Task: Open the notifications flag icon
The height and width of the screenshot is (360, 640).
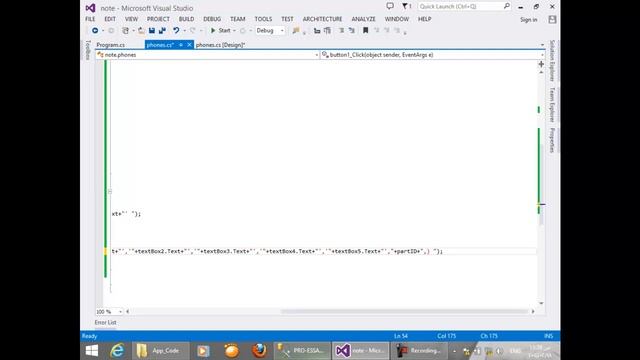Action: tap(406, 6)
